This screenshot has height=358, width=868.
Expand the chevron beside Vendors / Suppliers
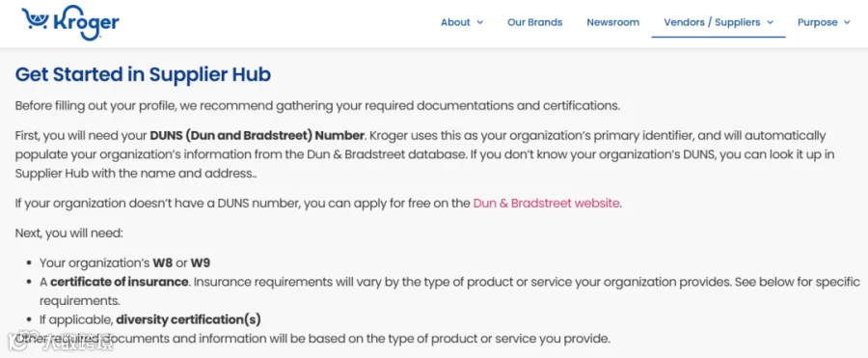tap(770, 23)
